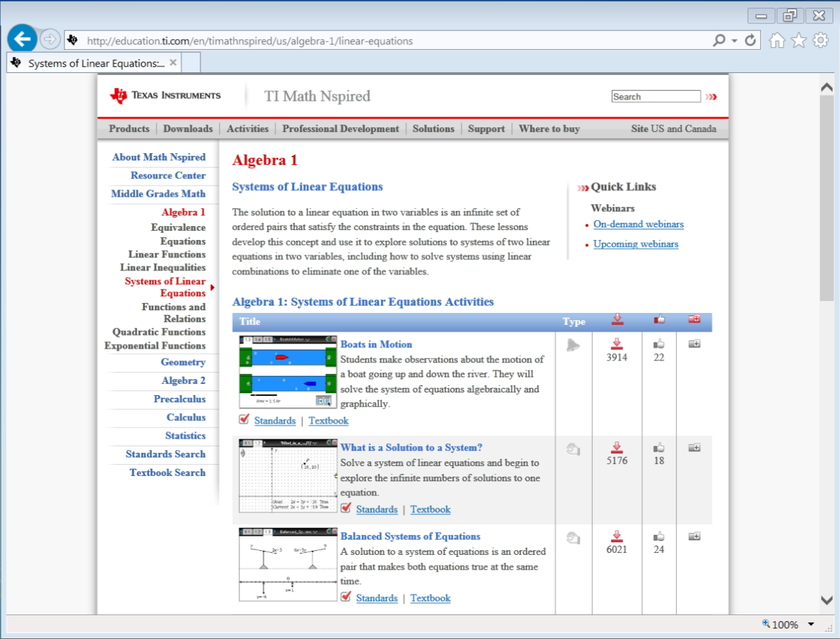
Task: Open Standards Search in sidebar
Action: (x=166, y=454)
